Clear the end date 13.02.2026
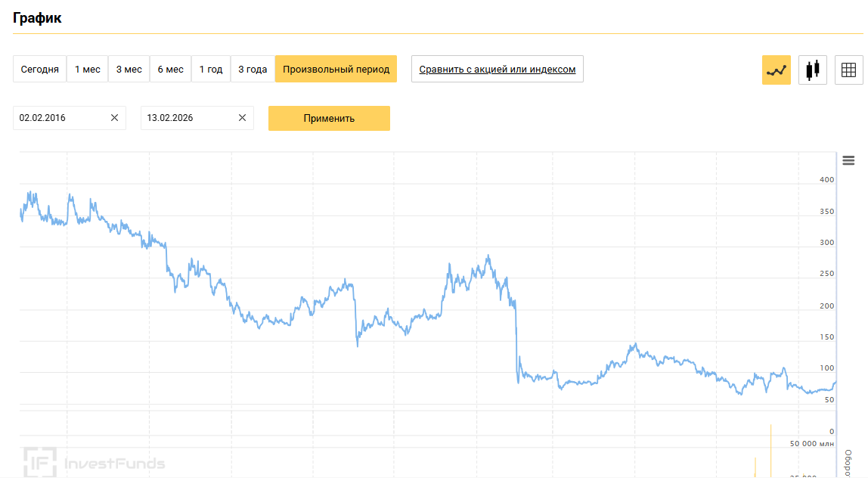868x487 pixels. [243, 118]
